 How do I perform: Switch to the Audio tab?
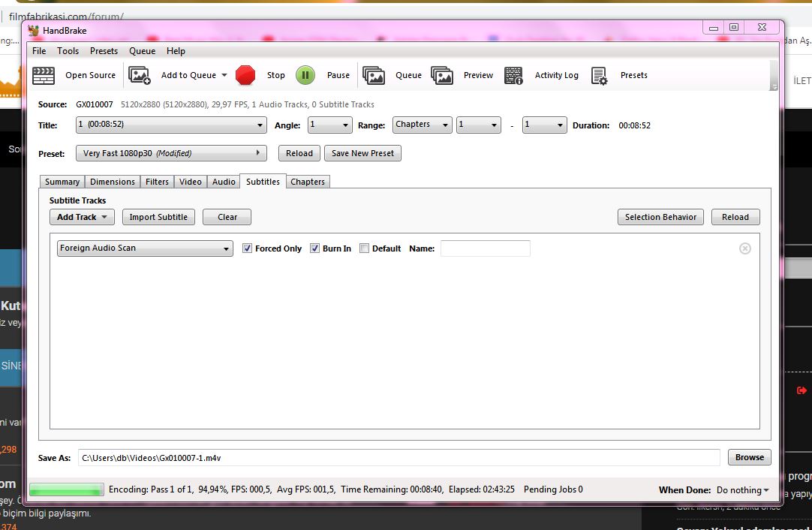point(224,182)
